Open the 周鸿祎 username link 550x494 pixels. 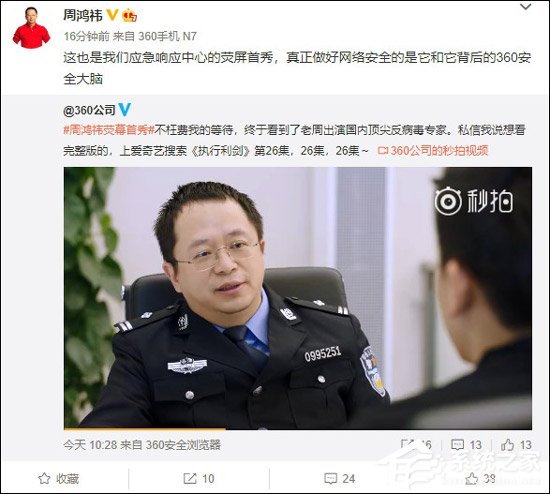(x=83, y=15)
